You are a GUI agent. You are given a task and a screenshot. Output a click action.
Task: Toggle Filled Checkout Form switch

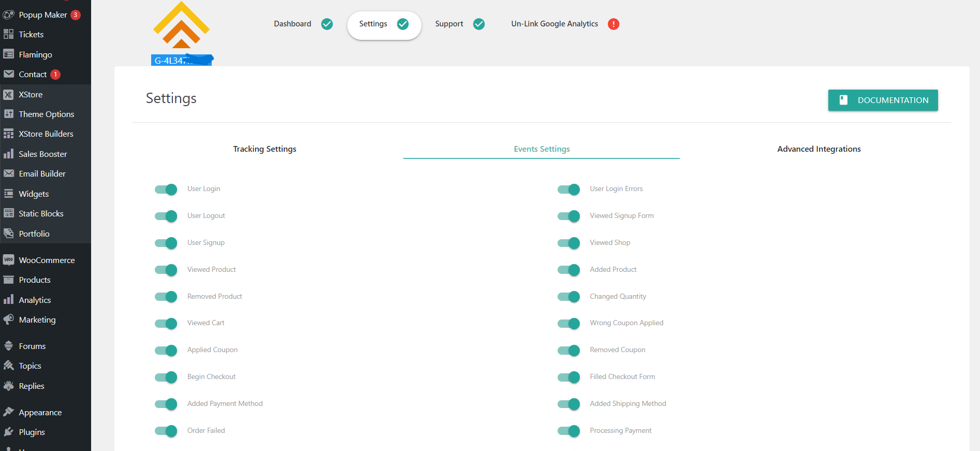click(568, 377)
